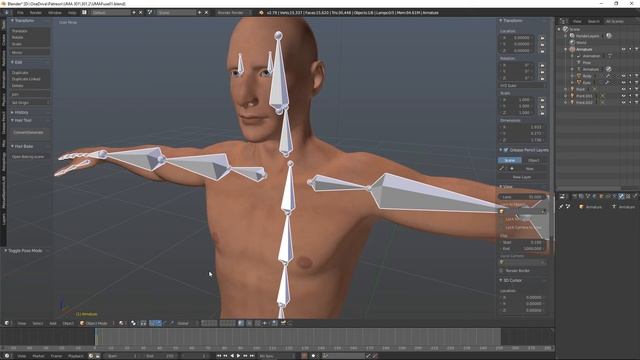Image resolution: width=640 pixels, height=360 pixels.
Task: Toggle Lock Camera to View checkbox
Action: tap(502, 227)
